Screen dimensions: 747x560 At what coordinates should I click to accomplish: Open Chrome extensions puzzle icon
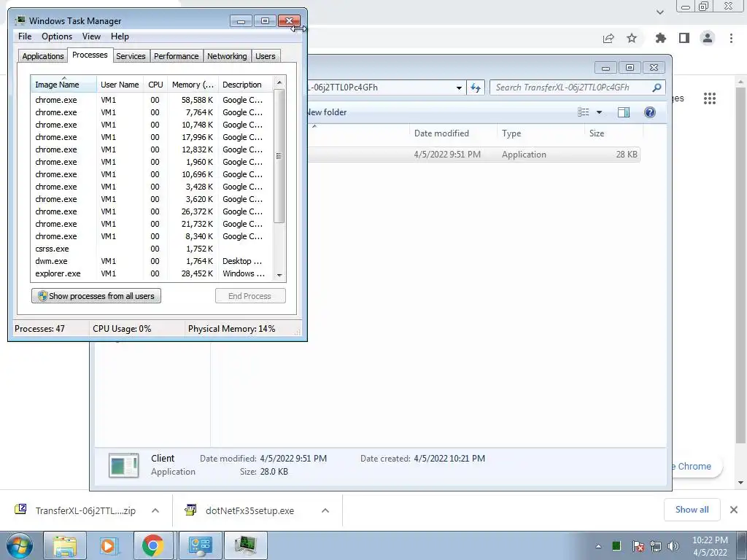(661, 38)
